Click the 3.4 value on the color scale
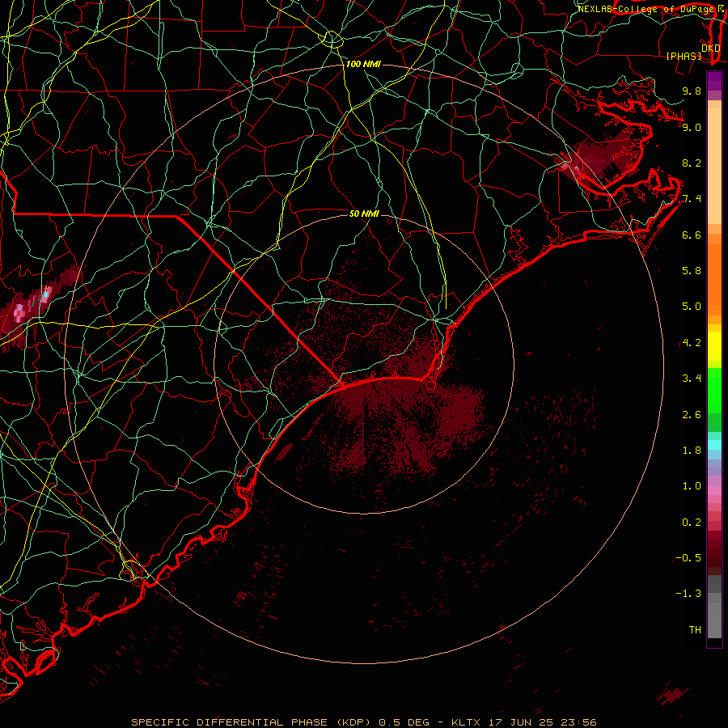Image resolution: width=728 pixels, height=728 pixels. 692,379
